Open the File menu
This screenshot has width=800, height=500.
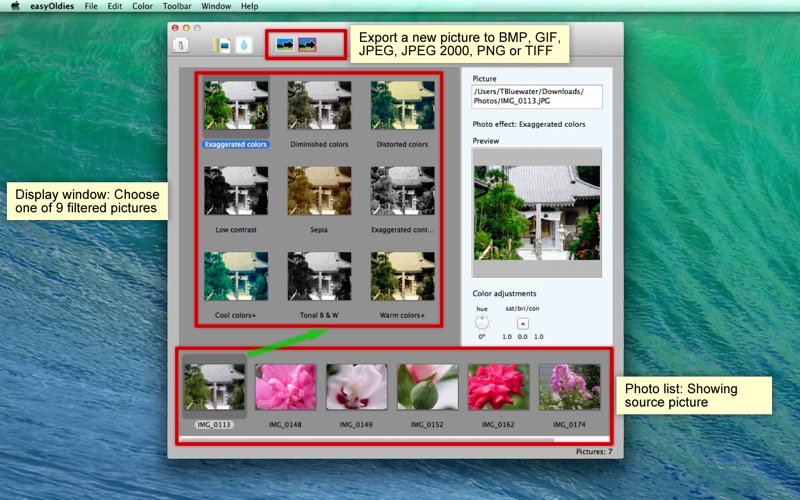pyautogui.click(x=91, y=6)
